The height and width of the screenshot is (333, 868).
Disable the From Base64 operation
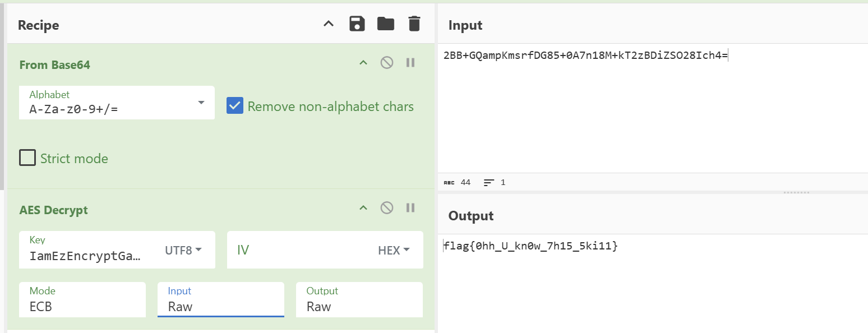point(387,63)
